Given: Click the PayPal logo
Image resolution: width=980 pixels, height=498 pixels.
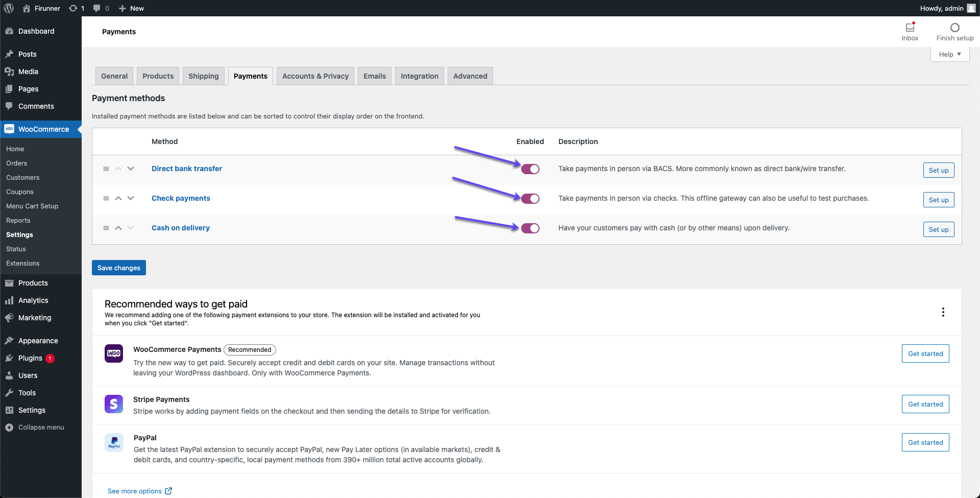Looking at the screenshot, I should [114, 442].
